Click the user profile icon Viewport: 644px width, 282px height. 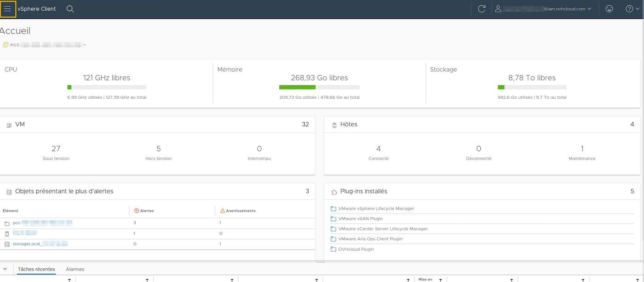coord(498,8)
